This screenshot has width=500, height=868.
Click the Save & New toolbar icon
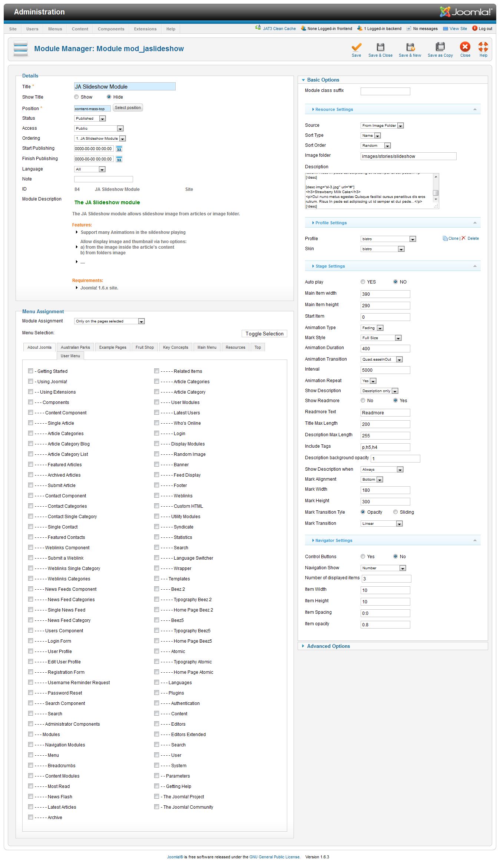[410, 47]
